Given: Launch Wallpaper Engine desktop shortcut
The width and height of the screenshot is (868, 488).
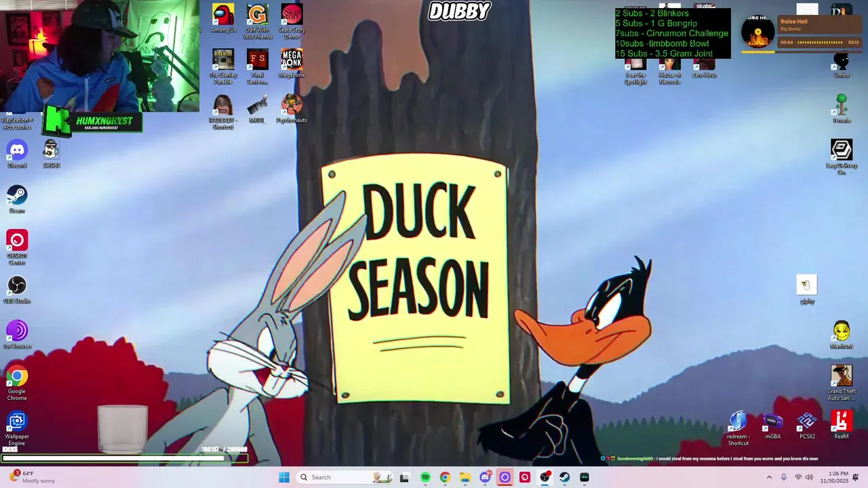Looking at the screenshot, I should (17, 428).
